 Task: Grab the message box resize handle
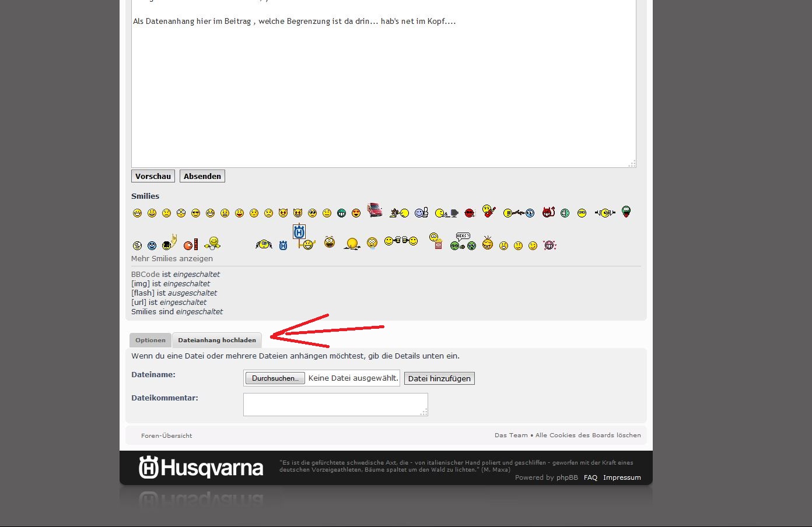pyautogui.click(x=632, y=164)
